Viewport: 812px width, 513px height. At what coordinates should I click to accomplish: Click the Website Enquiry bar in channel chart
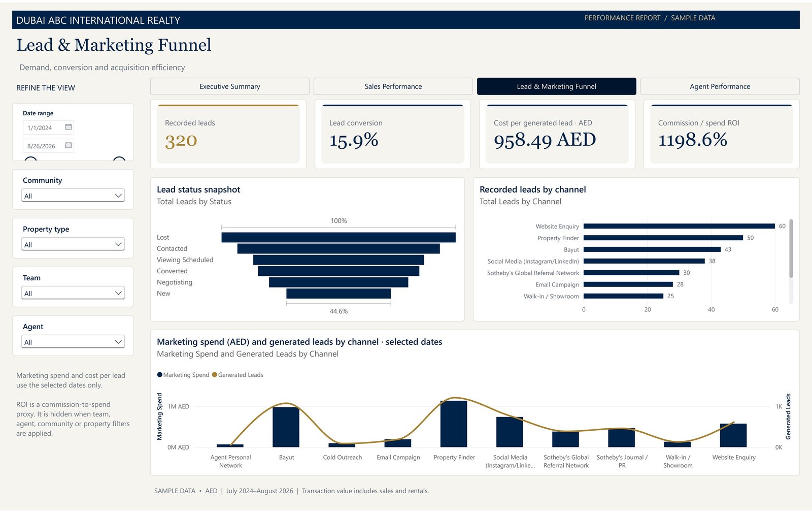pos(679,226)
